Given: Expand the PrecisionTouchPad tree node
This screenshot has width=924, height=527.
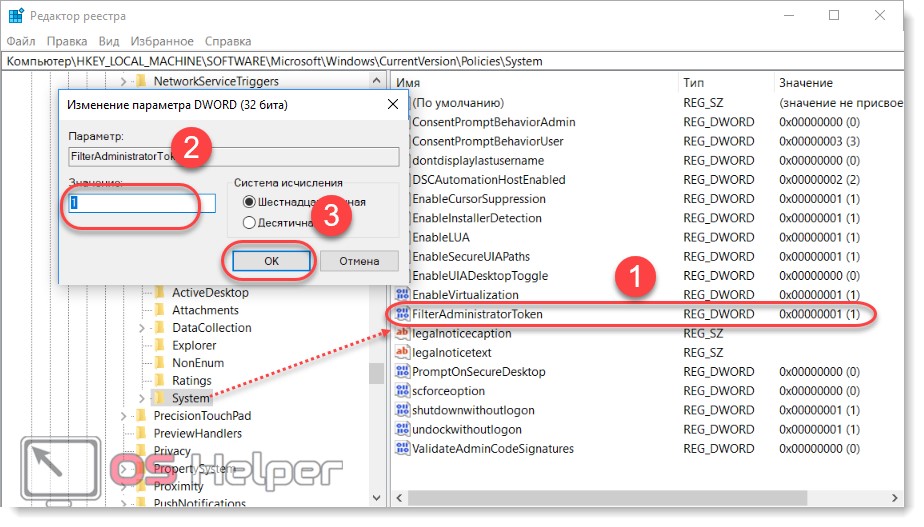Looking at the screenshot, I should [x=123, y=416].
